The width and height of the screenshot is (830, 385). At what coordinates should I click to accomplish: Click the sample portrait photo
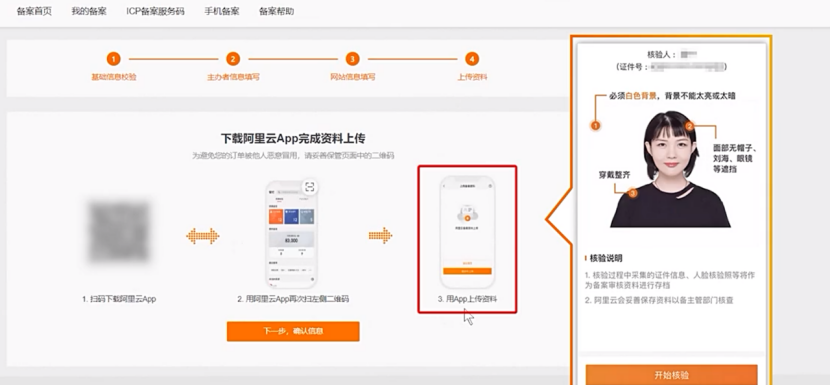point(670,169)
